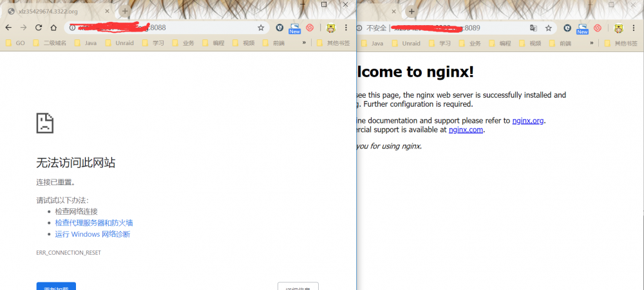Click the blue reload button on error page
The height and width of the screenshot is (290, 644).
56,286
